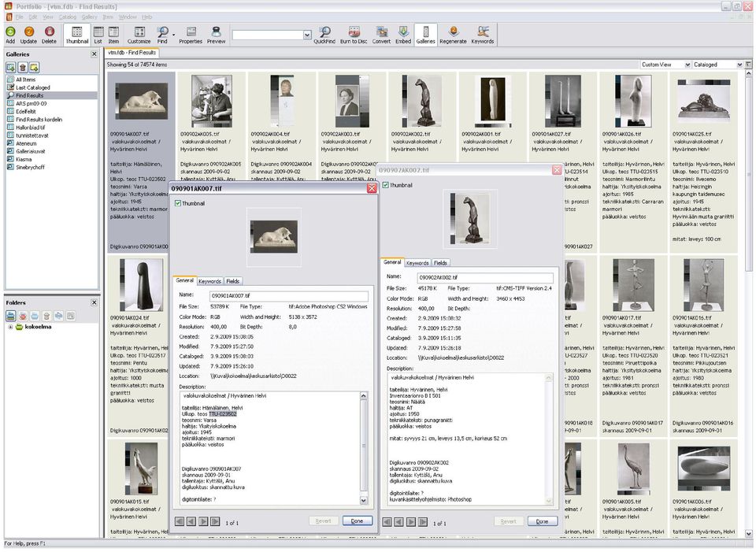Go to next item in 090902AK002 dialog

pos(411,522)
